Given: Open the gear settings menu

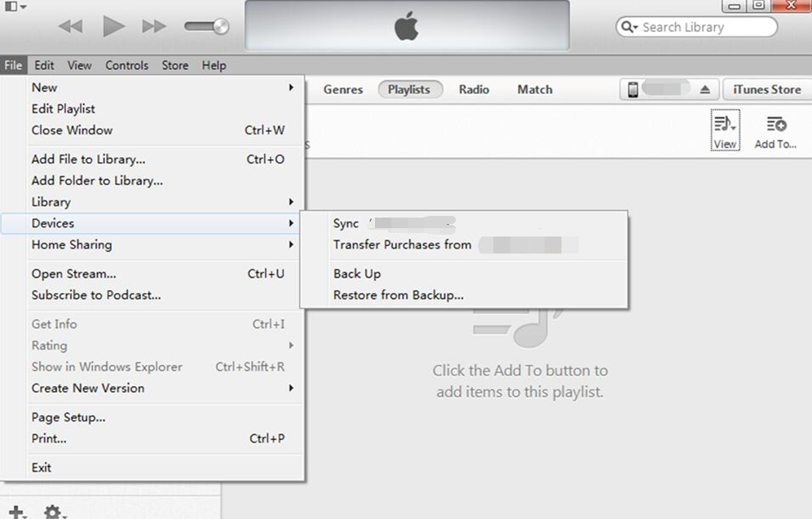Looking at the screenshot, I should tap(54, 512).
